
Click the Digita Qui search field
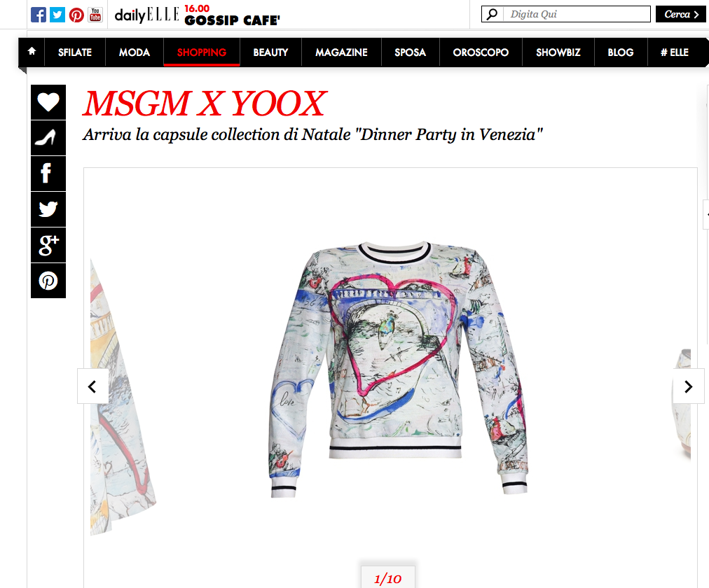tap(576, 14)
